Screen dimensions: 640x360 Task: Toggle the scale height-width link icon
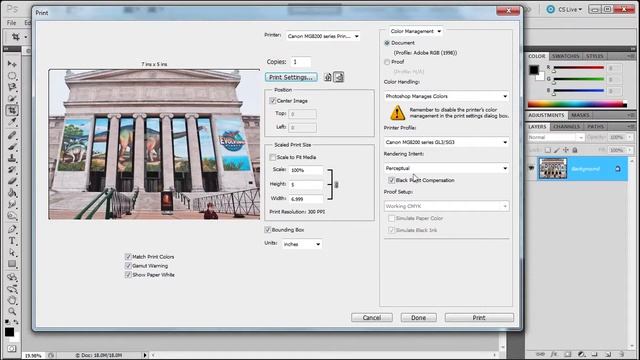pos(336,184)
